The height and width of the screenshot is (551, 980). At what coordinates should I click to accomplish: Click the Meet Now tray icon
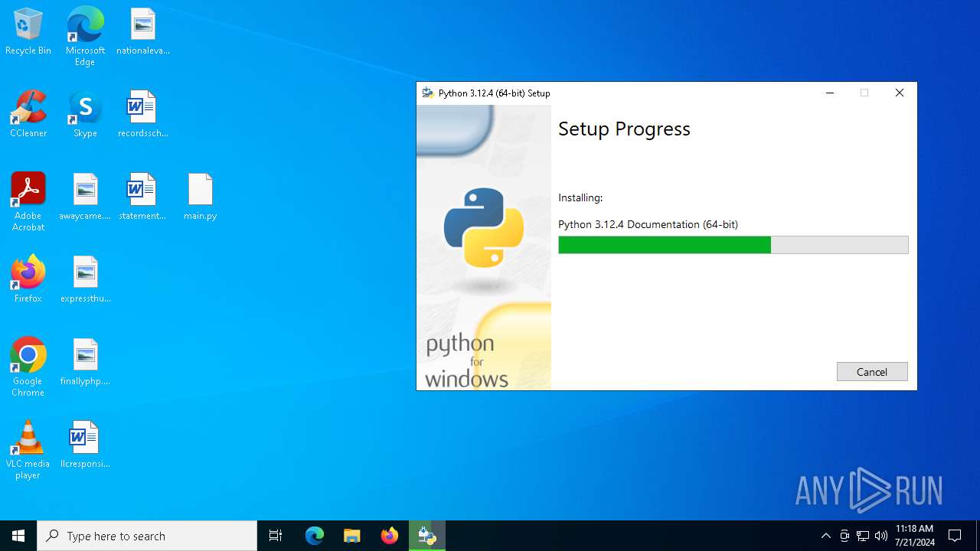point(844,536)
